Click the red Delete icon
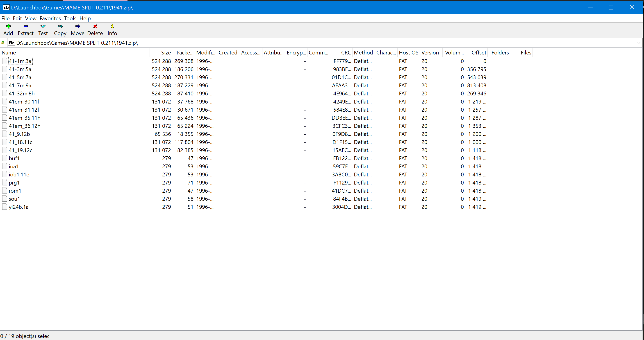The width and height of the screenshot is (644, 340). click(x=95, y=26)
